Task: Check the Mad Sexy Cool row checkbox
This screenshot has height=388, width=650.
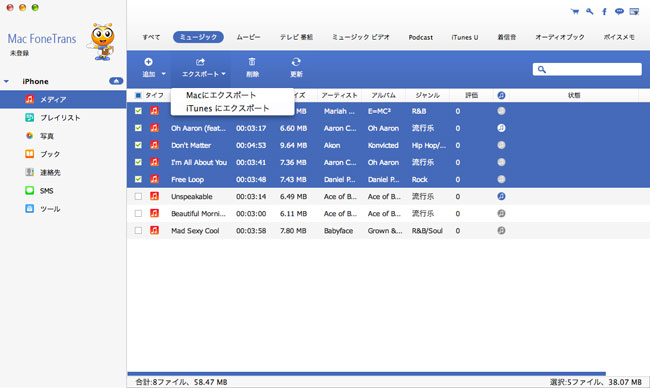Action: (138, 230)
